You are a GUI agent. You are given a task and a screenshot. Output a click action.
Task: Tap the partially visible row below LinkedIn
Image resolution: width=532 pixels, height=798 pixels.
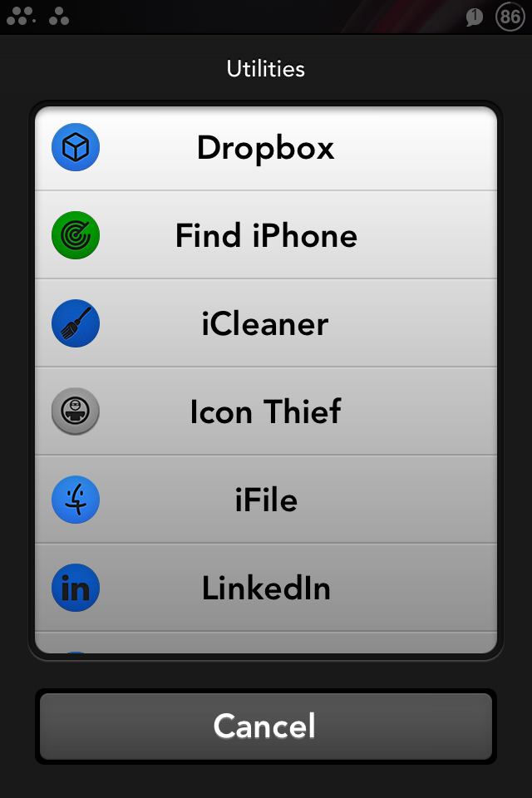tap(266, 643)
